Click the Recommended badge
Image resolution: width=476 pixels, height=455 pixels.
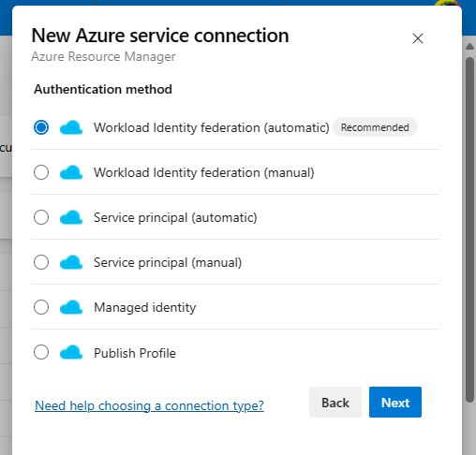pyautogui.click(x=375, y=127)
